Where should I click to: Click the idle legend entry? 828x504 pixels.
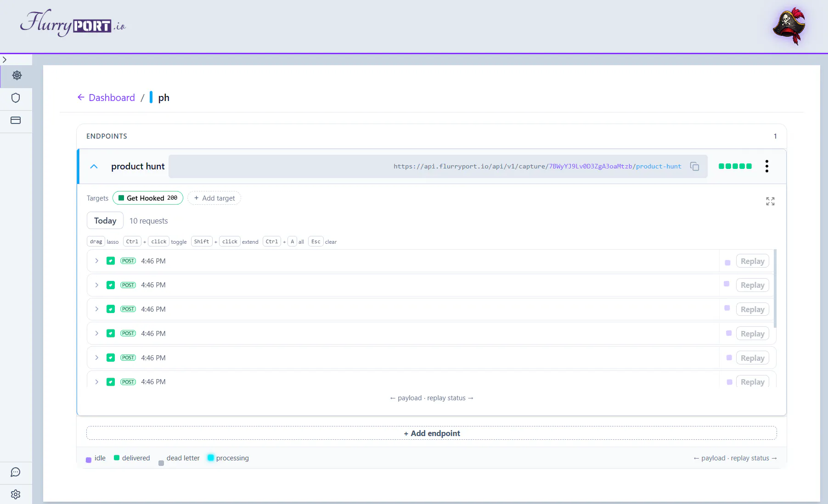pos(96,458)
